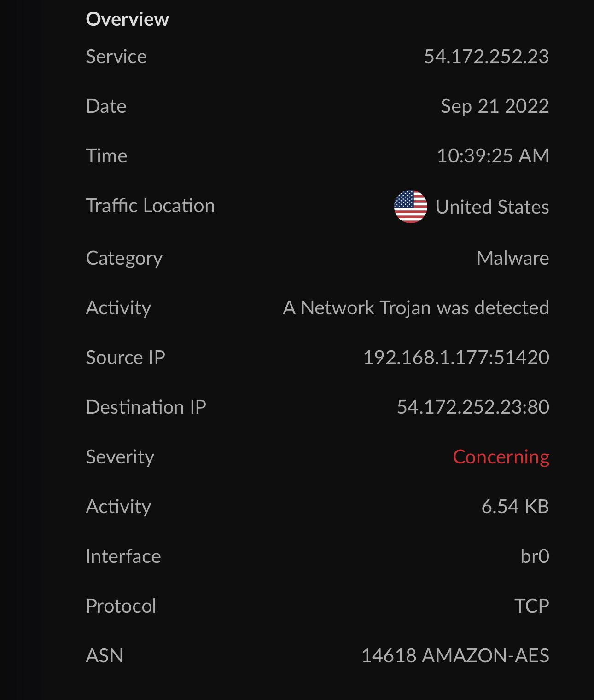Click the Source IP label
This screenshot has height=700, width=594.
click(125, 358)
